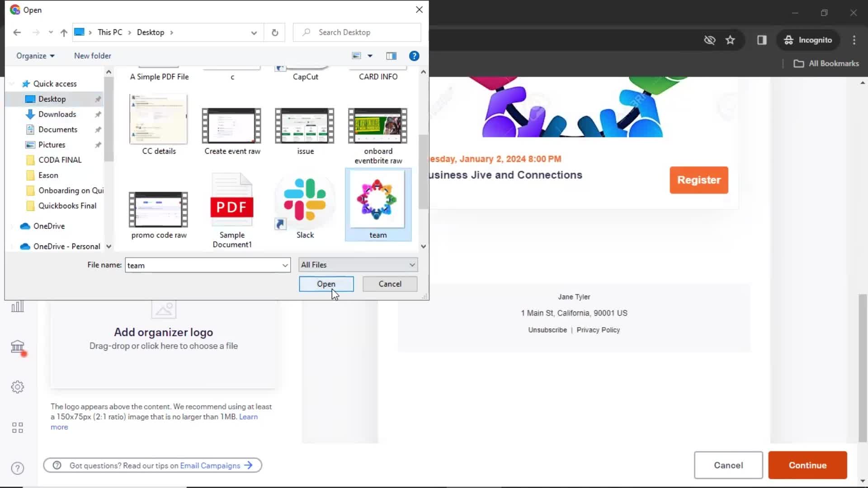Click file list scrollbar down arrow
868x488 pixels.
(x=423, y=247)
